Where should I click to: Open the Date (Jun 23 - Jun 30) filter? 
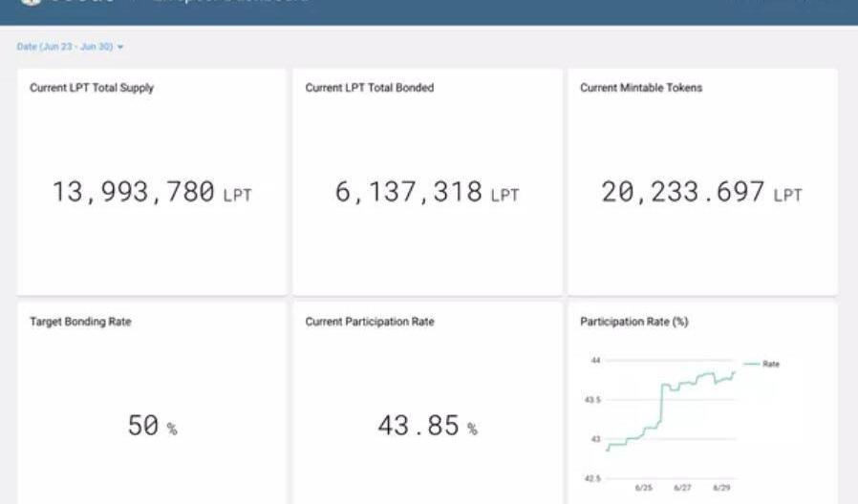coord(65,46)
